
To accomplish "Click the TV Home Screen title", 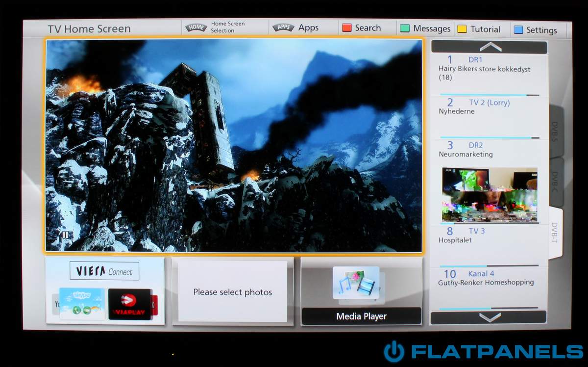I will click(89, 29).
